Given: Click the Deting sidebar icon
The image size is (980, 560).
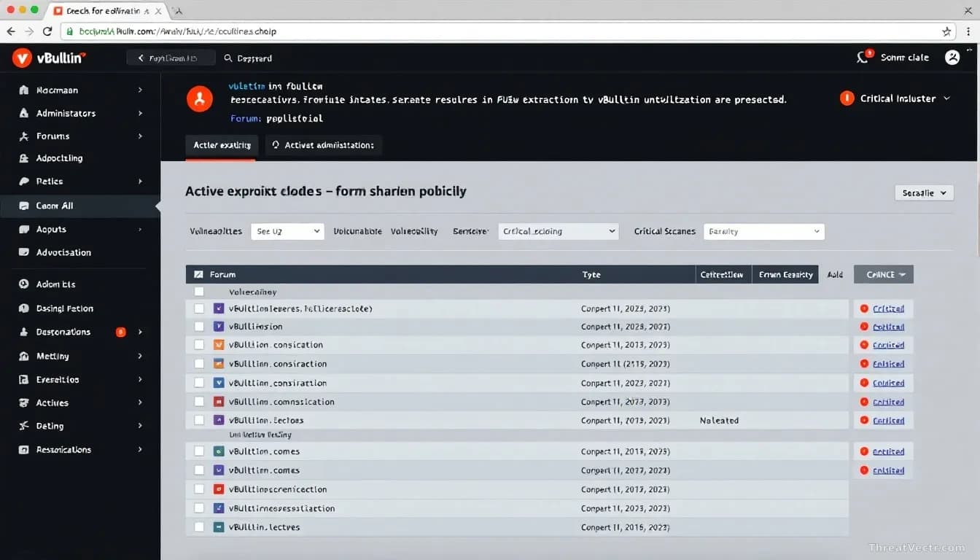Looking at the screenshot, I should click(23, 426).
